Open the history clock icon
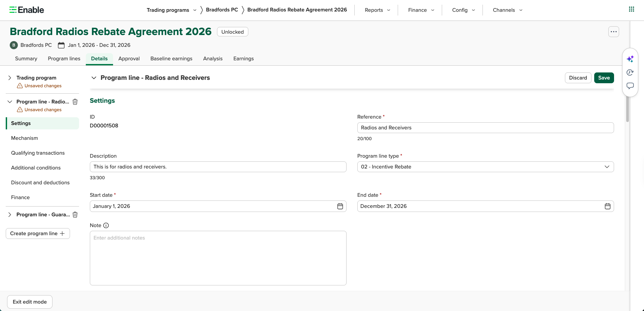 (630, 72)
